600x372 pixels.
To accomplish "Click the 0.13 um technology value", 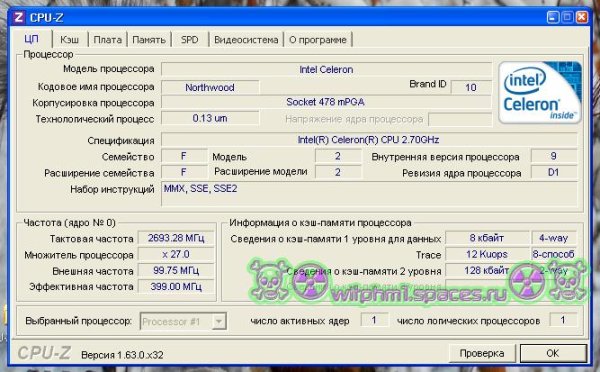I will [x=210, y=118].
